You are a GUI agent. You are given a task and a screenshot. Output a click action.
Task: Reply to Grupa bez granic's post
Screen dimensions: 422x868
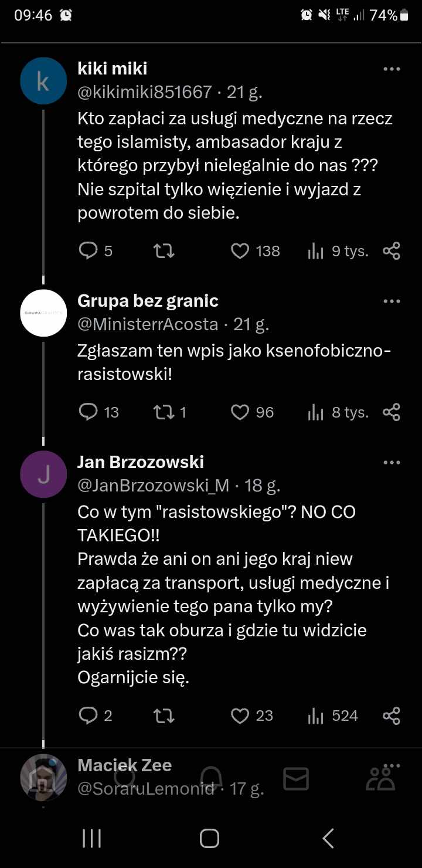[x=88, y=412]
